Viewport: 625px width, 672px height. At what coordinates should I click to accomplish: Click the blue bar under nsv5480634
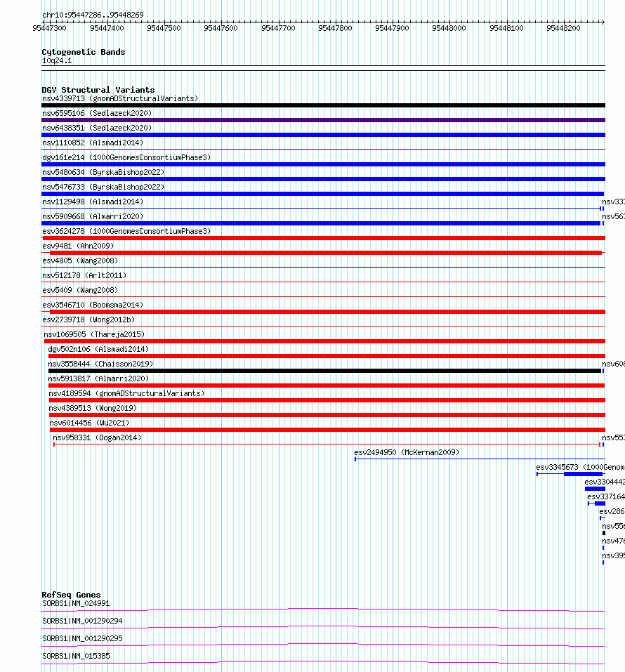pyautogui.click(x=323, y=179)
